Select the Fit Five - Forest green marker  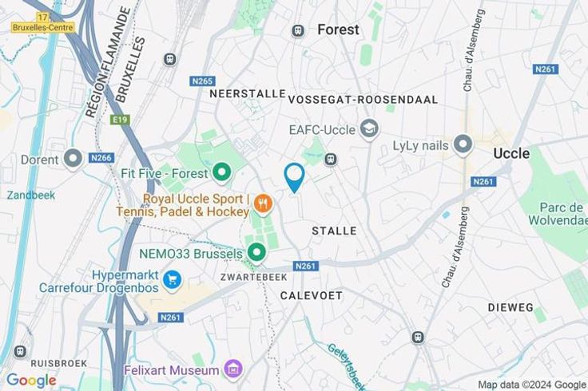[x=221, y=173]
